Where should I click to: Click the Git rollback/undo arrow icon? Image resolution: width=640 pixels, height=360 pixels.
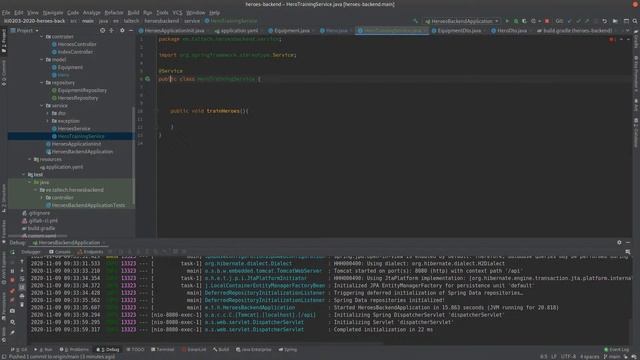(x=604, y=21)
